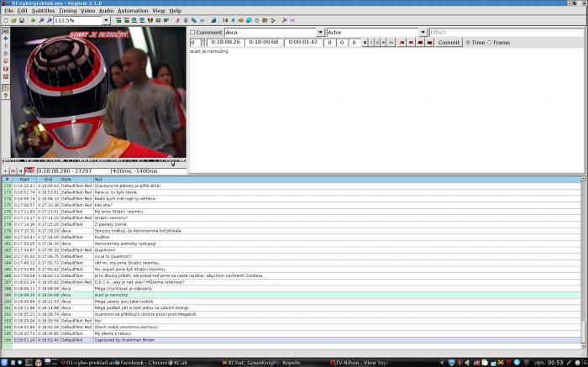The height and width of the screenshot is (367, 588).
Task: Switch to XChat in the taskbar
Action: (250, 363)
